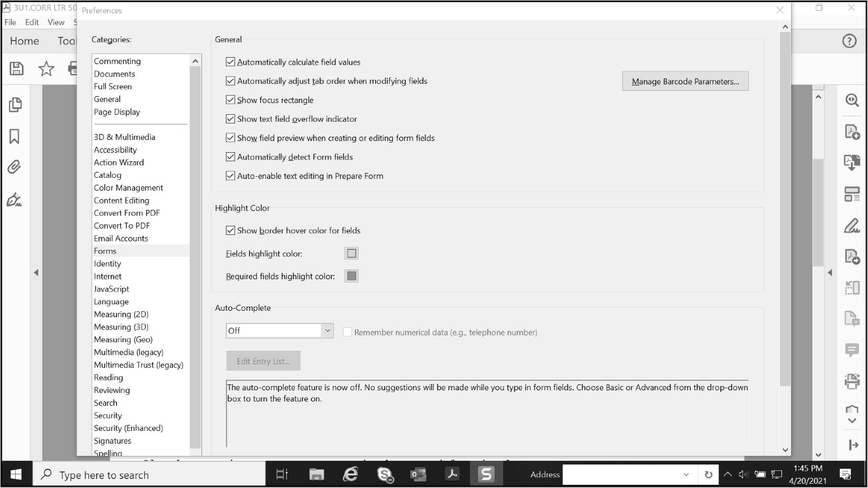Screen dimensions: 868x488
Task: Disable Show border hover color for fields
Action: [x=231, y=231]
